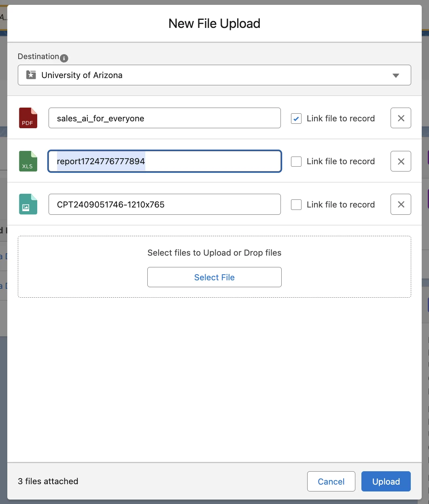
Task: Remove the CPT2409051746-1210x765 file with X
Action: pyautogui.click(x=401, y=204)
